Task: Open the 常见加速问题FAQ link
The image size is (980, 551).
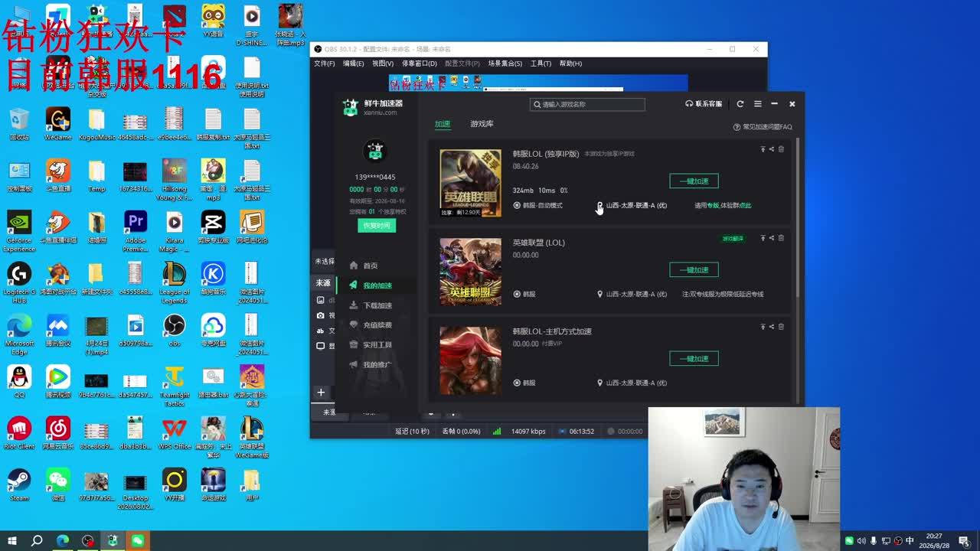Action: [763, 127]
